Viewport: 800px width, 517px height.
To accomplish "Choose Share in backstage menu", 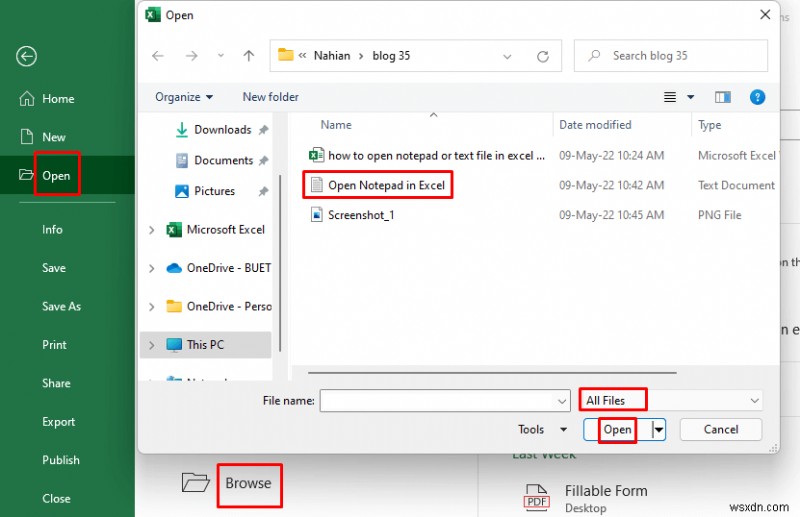I will (x=56, y=383).
